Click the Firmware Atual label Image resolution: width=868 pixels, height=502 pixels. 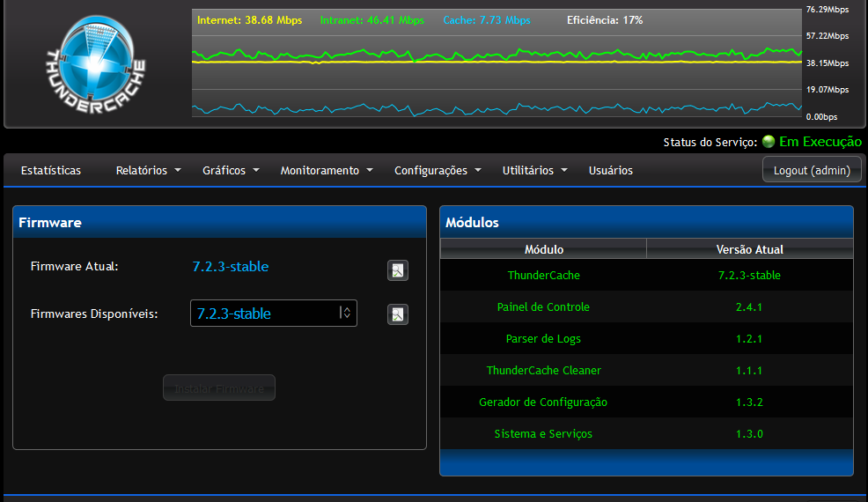click(x=74, y=267)
